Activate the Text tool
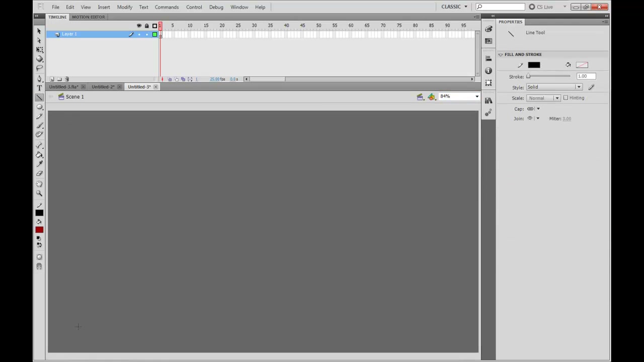The height and width of the screenshot is (362, 644). click(x=39, y=88)
